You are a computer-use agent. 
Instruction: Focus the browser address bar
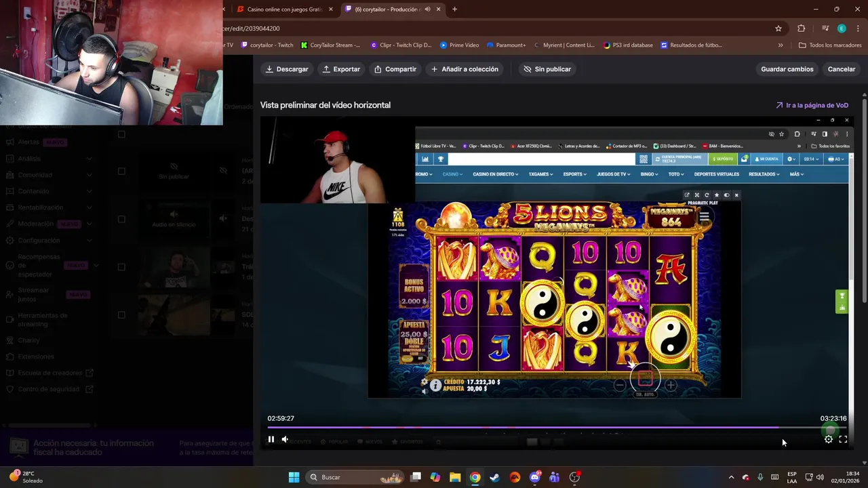tap(495, 28)
